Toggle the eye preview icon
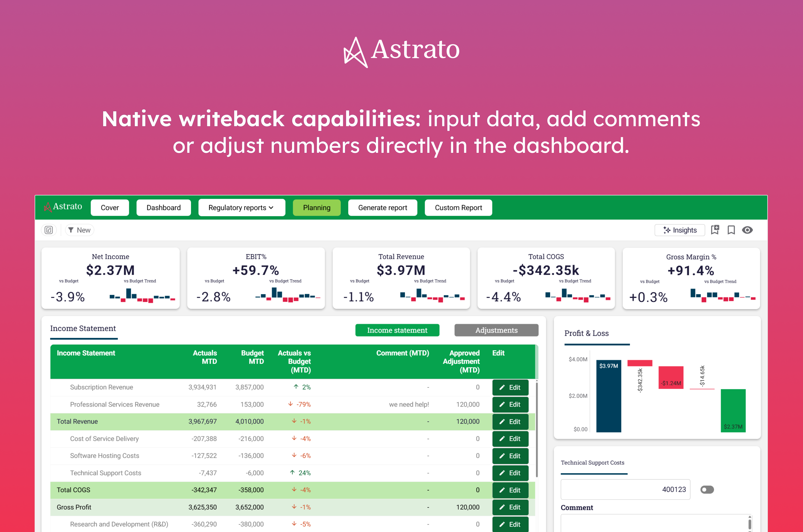The width and height of the screenshot is (803, 532). [x=747, y=230]
